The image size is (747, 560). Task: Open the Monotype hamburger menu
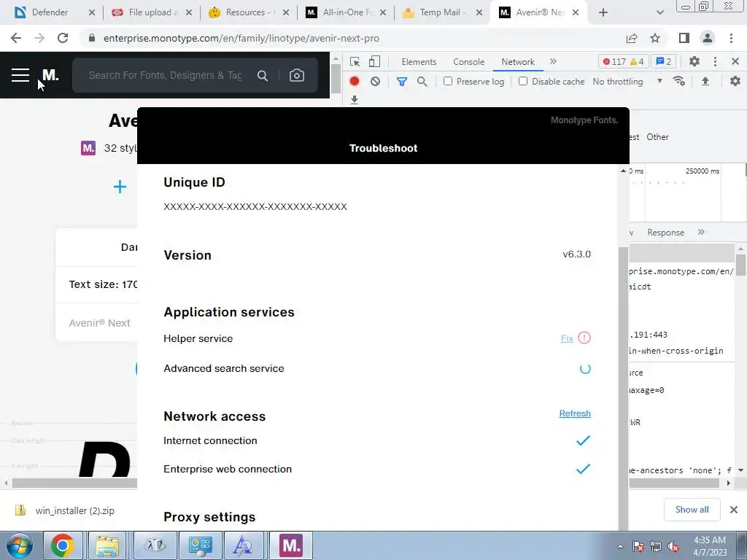(x=20, y=75)
